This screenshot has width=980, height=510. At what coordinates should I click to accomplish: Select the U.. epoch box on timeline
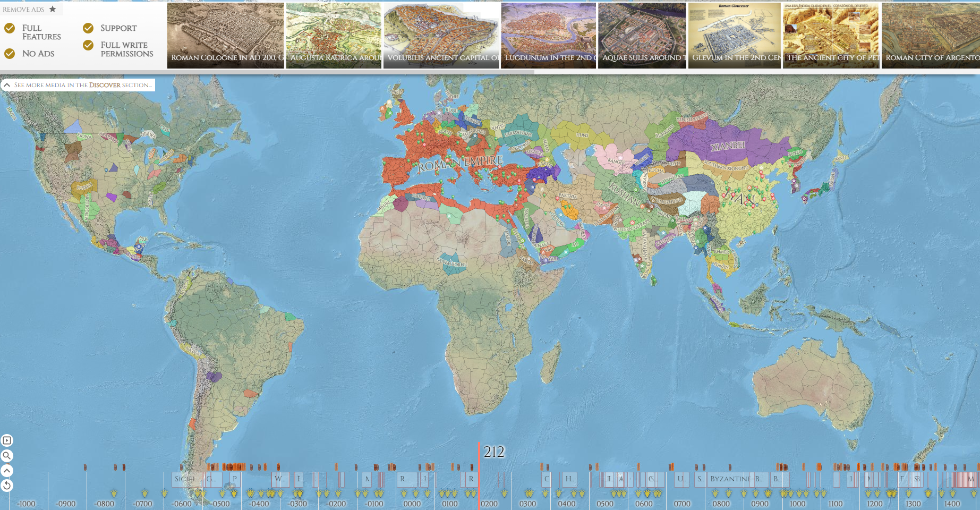tap(681, 479)
